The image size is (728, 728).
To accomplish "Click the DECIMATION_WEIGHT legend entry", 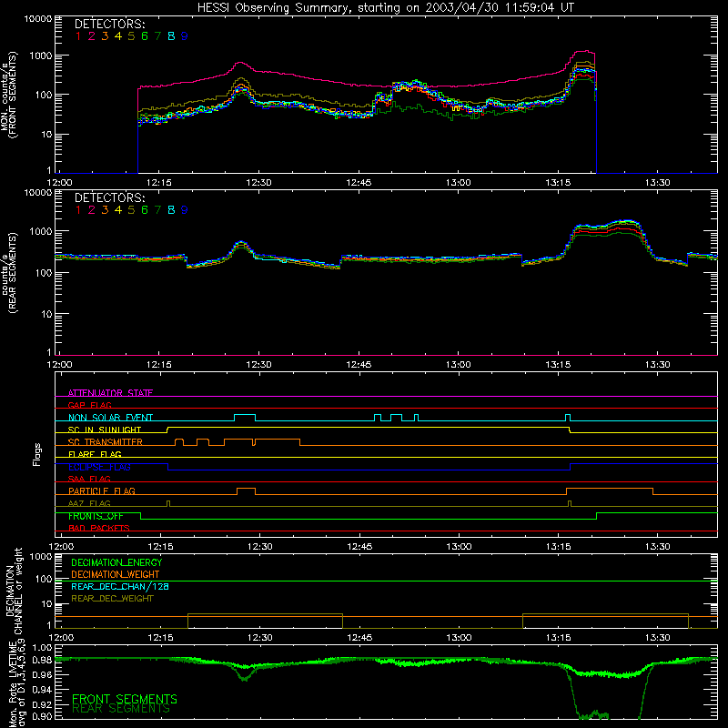I will (x=116, y=574).
